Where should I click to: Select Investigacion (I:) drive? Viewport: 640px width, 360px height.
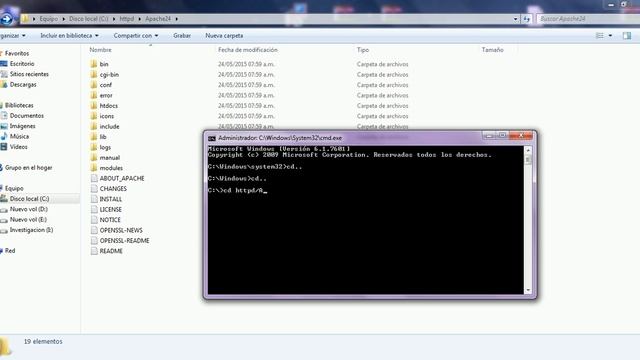(x=31, y=230)
